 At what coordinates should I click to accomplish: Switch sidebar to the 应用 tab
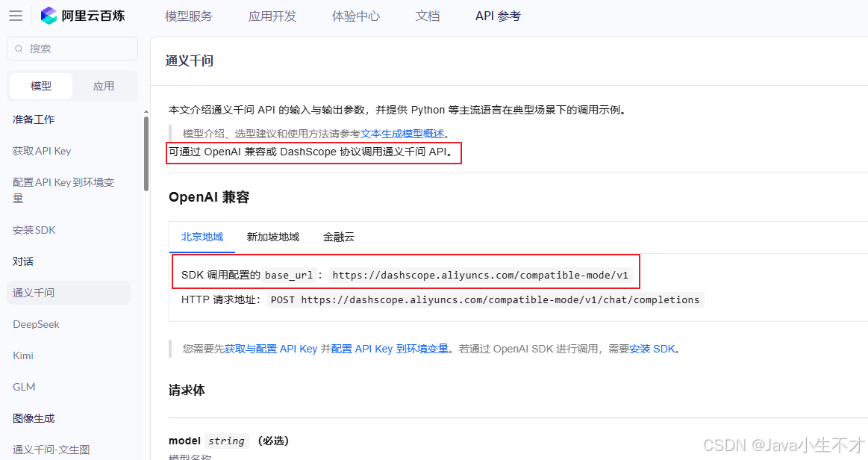[104, 86]
